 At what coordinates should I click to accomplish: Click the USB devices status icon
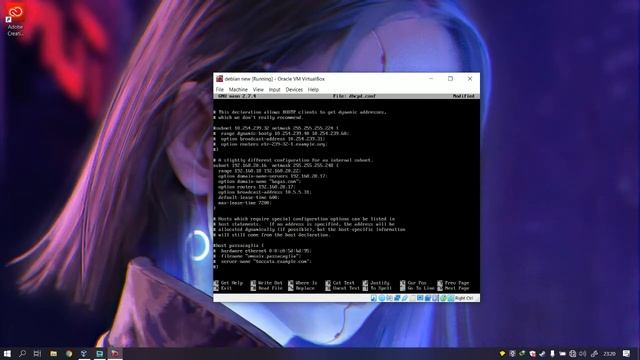(404, 298)
